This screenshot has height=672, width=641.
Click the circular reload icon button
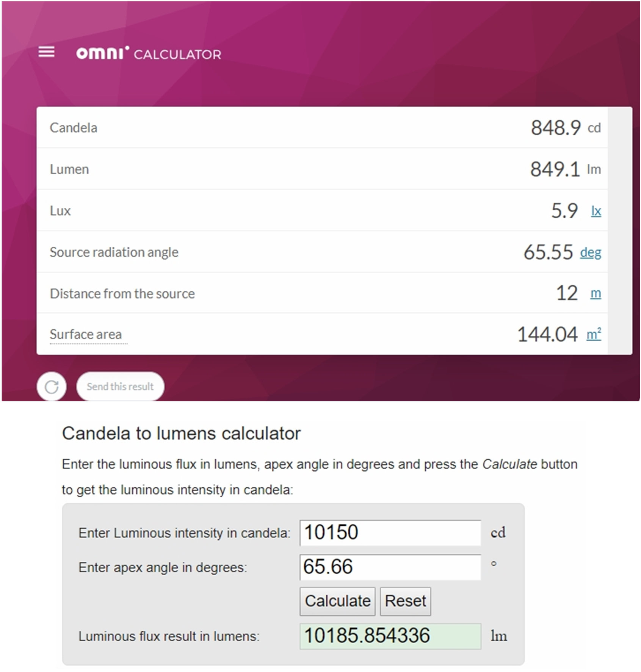click(x=52, y=387)
